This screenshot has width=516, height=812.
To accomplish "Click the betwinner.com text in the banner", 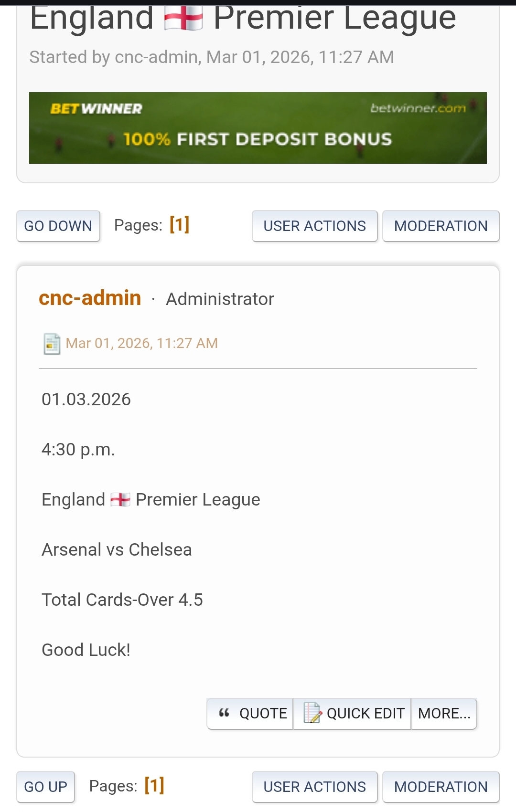I will 418,108.
